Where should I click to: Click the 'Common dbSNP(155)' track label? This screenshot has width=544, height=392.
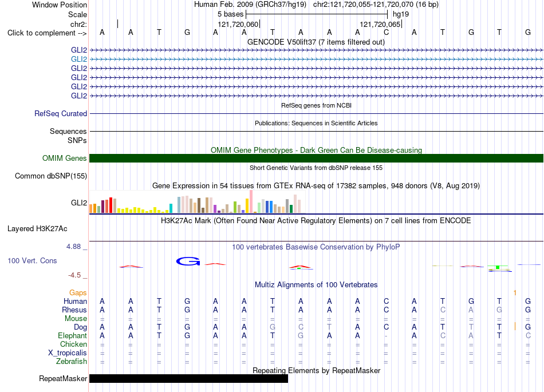(x=50, y=176)
